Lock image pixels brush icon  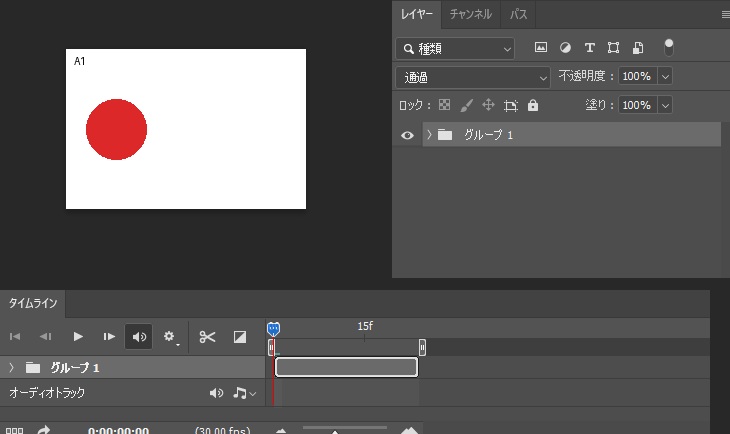(466, 105)
